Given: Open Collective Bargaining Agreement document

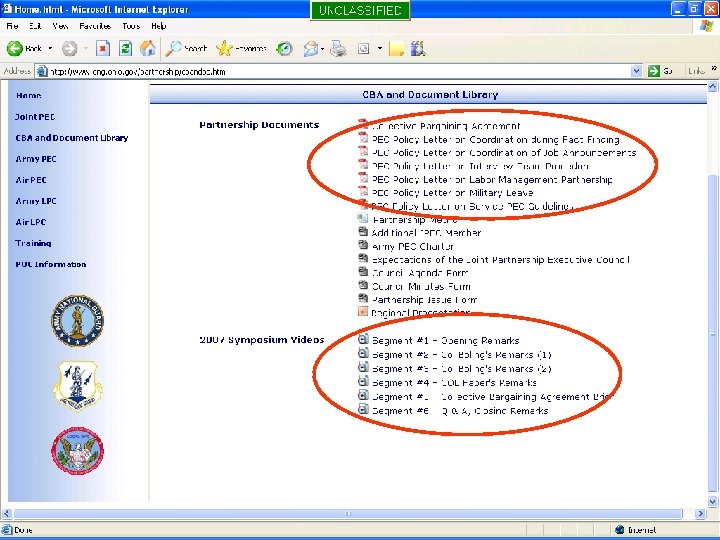Looking at the screenshot, I should tap(446, 126).
